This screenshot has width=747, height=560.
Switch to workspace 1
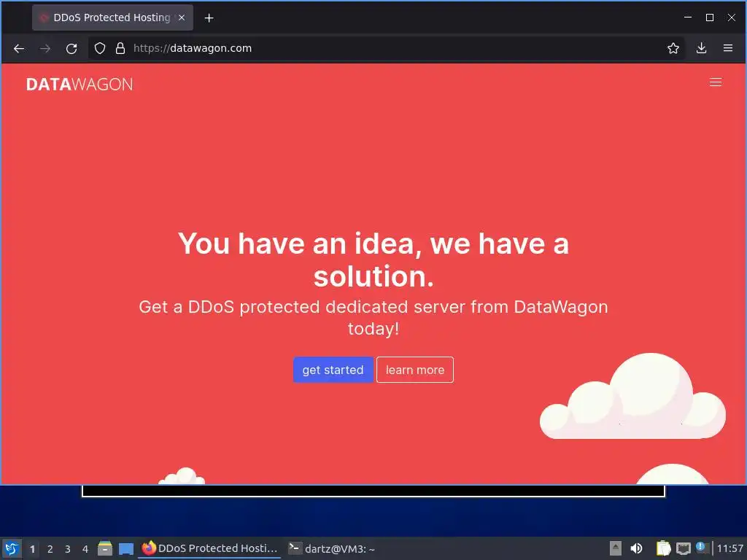(x=32, y=548)
